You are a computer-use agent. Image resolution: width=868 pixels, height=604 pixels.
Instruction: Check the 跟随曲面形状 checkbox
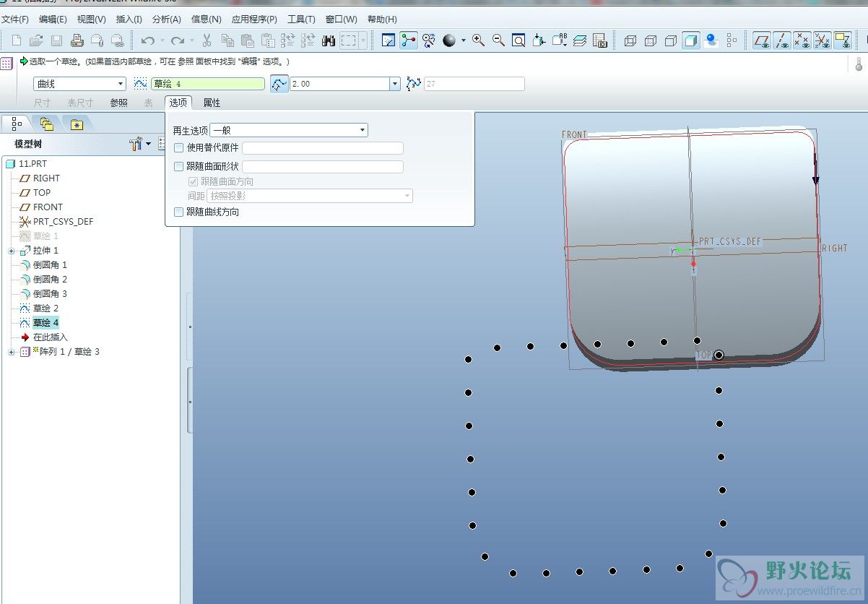pyautogui.click(x=179, y=167)
